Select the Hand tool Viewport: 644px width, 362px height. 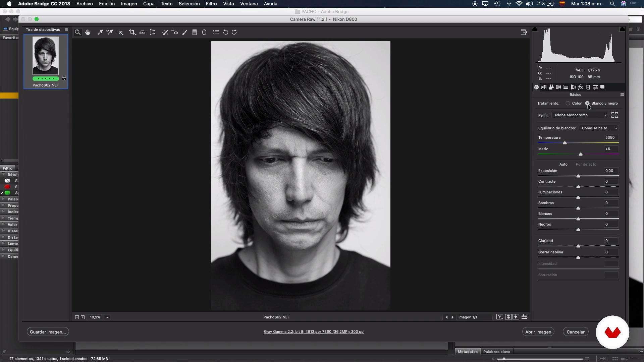coord(88,32)
